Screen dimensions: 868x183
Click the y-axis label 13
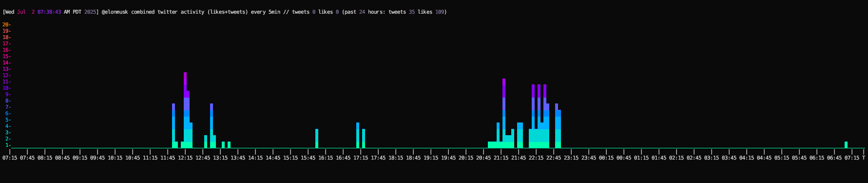[6, 69]
